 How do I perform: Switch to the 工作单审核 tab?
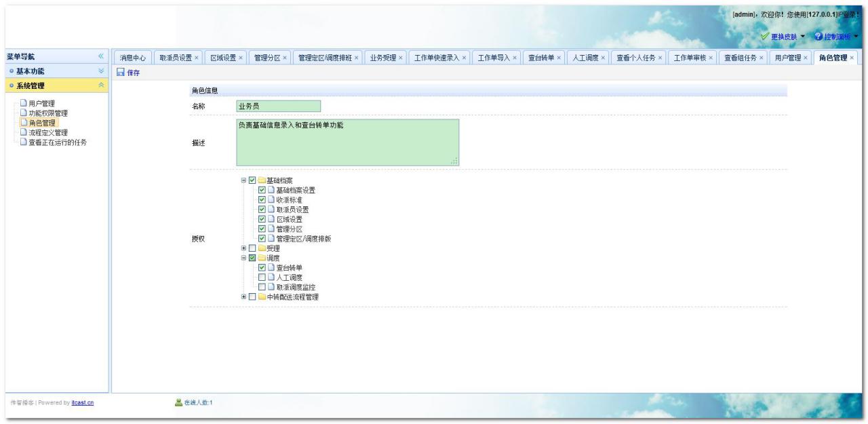pyautogui.click(x=689, y=58)
